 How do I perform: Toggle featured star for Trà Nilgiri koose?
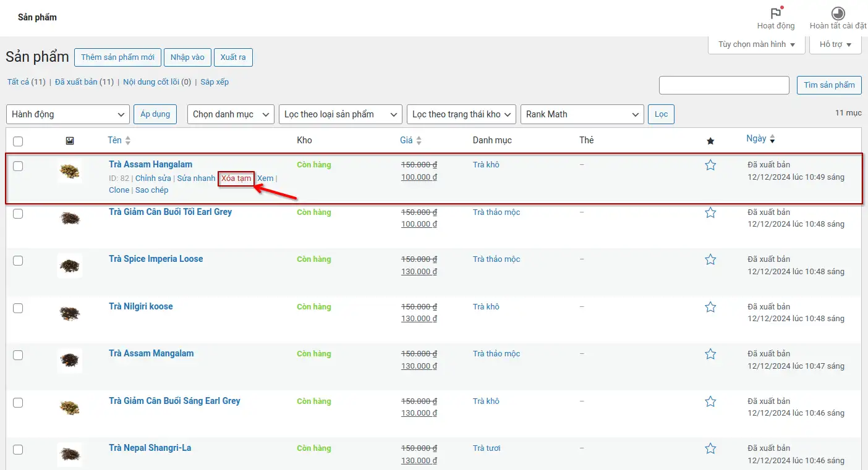click(710, 307)
